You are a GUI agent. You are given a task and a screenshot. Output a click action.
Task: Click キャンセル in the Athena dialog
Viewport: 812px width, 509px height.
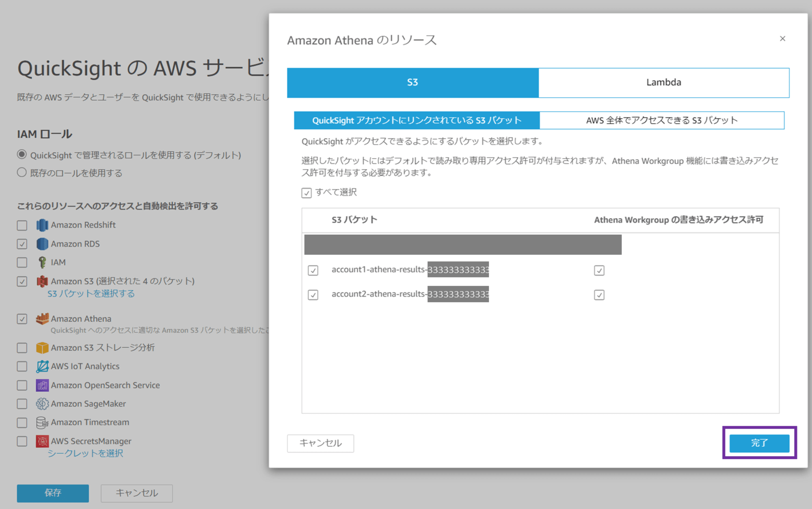[320, 443]
